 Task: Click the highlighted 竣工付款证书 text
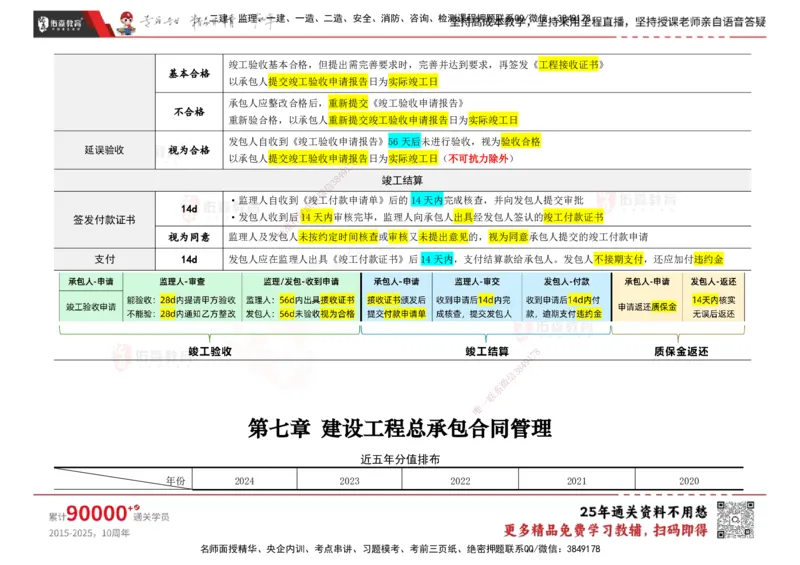point(573,217)
